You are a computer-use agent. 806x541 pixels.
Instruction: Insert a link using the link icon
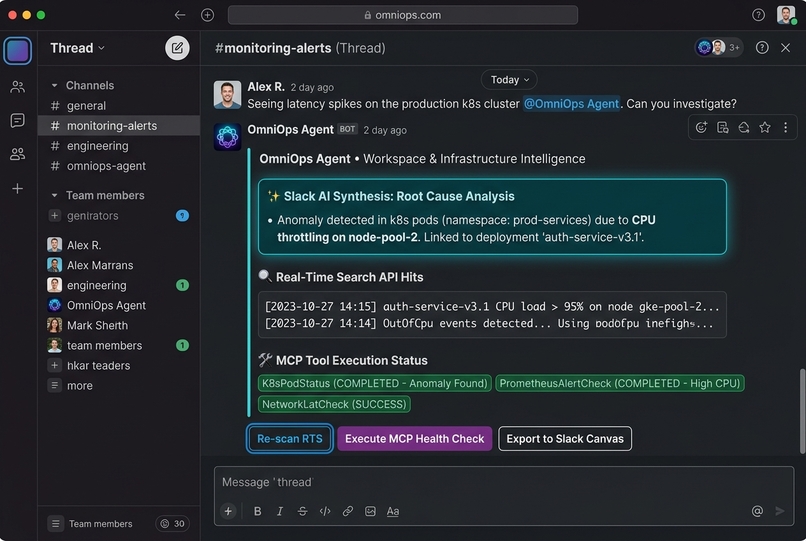pos(347,511)
